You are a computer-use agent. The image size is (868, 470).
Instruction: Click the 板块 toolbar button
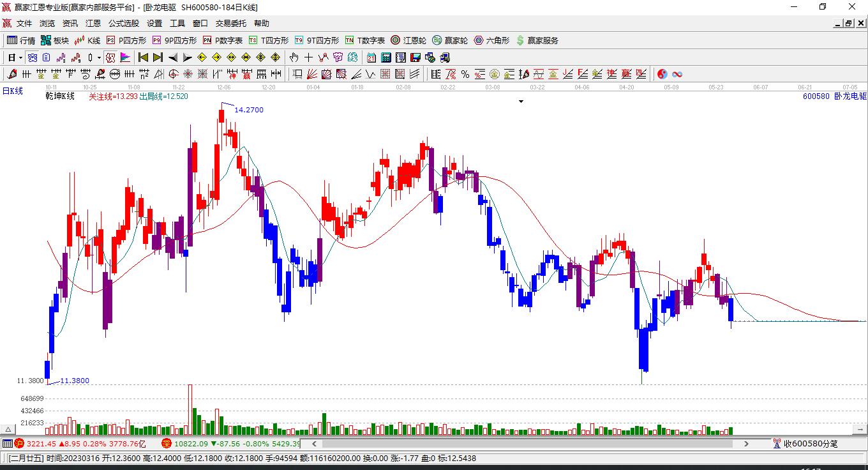pos(55,40)
